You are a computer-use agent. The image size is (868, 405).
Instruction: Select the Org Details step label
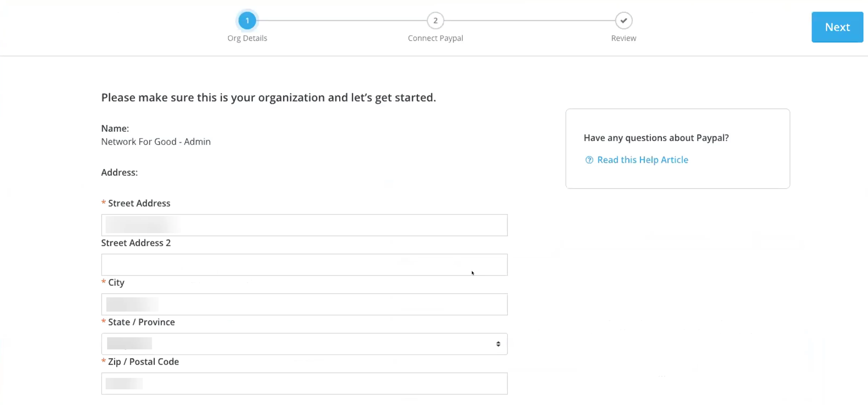(247, 38)
